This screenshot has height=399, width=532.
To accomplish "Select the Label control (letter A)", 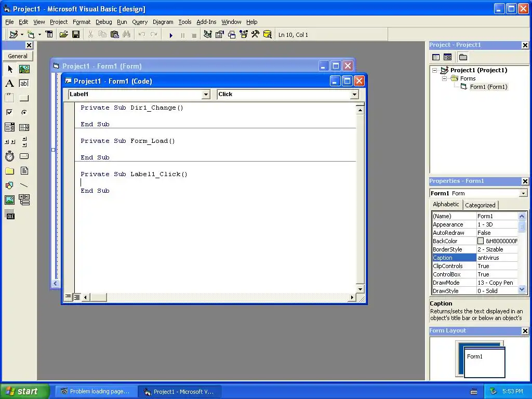I will [x=10, y=84].
